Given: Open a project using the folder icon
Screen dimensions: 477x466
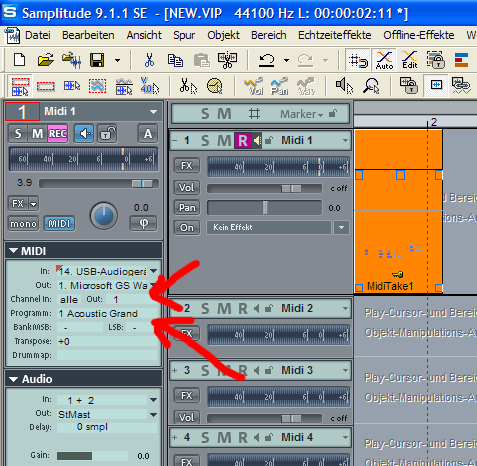Looking at the screenshot, I should tap(46, 60).
